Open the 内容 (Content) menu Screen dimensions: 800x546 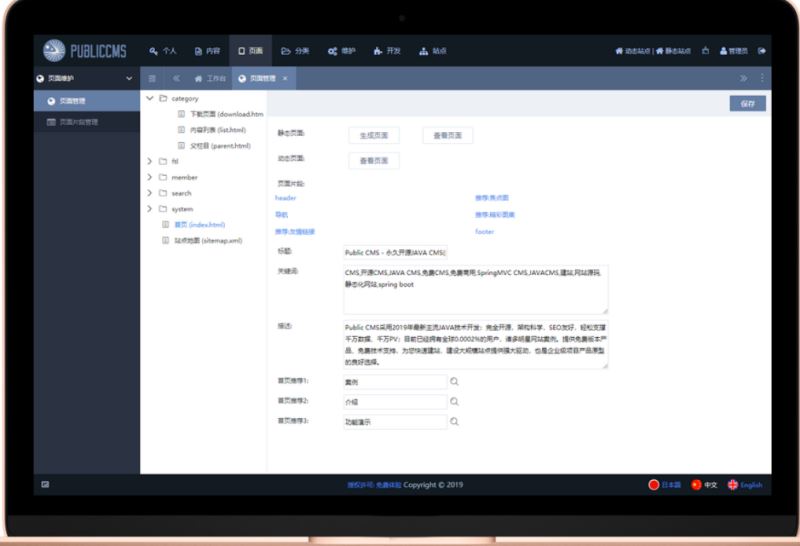point(207,51)
